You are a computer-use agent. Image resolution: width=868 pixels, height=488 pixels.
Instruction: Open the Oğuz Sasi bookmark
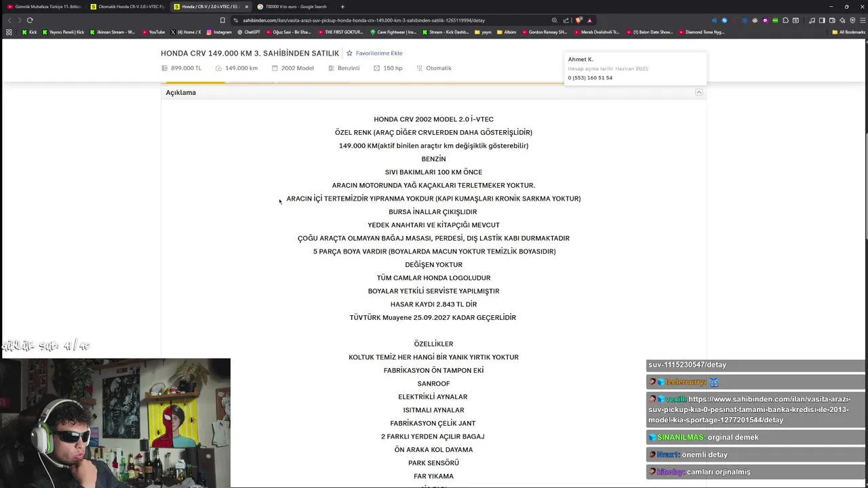[x=288, y=32]
